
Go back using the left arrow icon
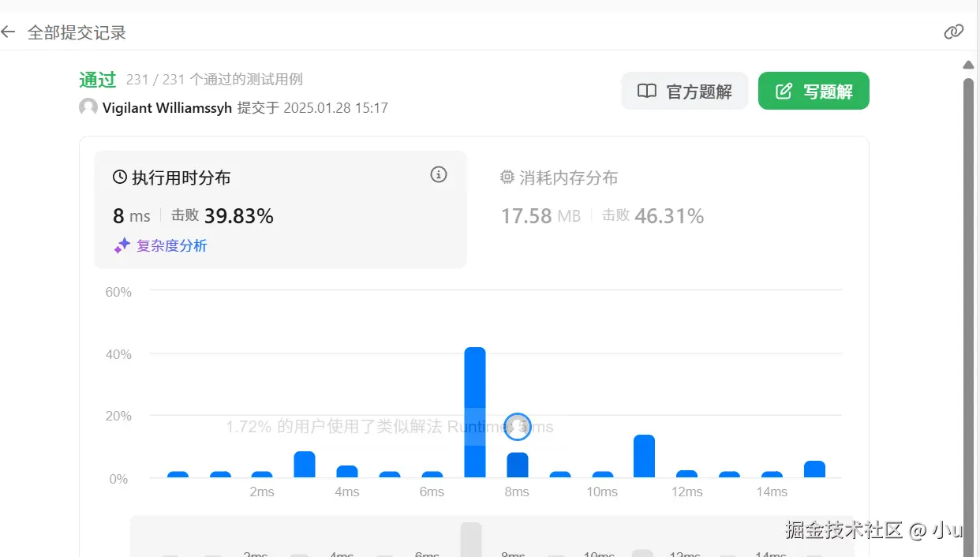point(8,32)
